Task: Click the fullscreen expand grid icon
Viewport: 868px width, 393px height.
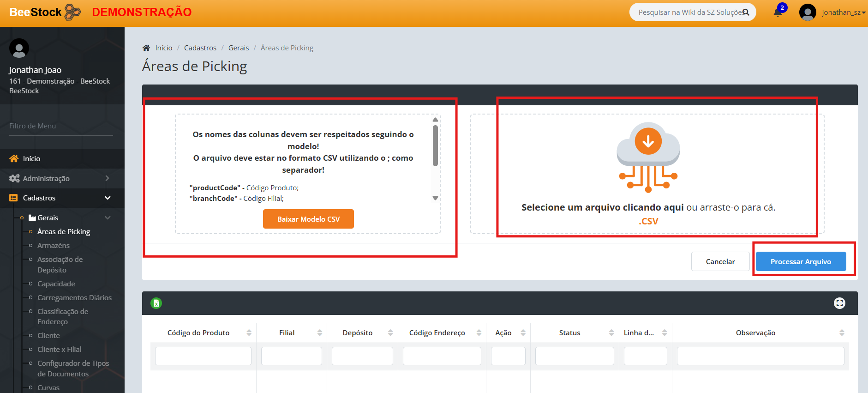Action: tap(839, 303)
